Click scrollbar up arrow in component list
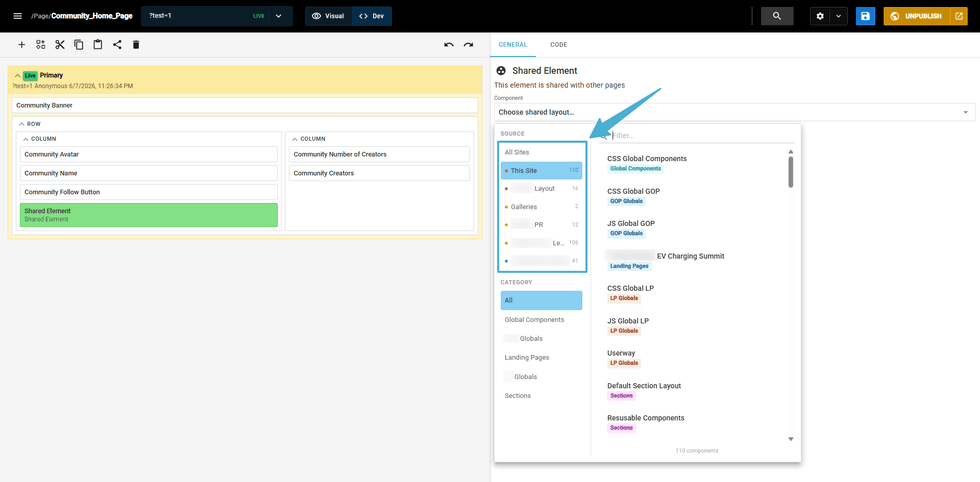This screenshot has width=980, height=482. click(x=791, y=151)
